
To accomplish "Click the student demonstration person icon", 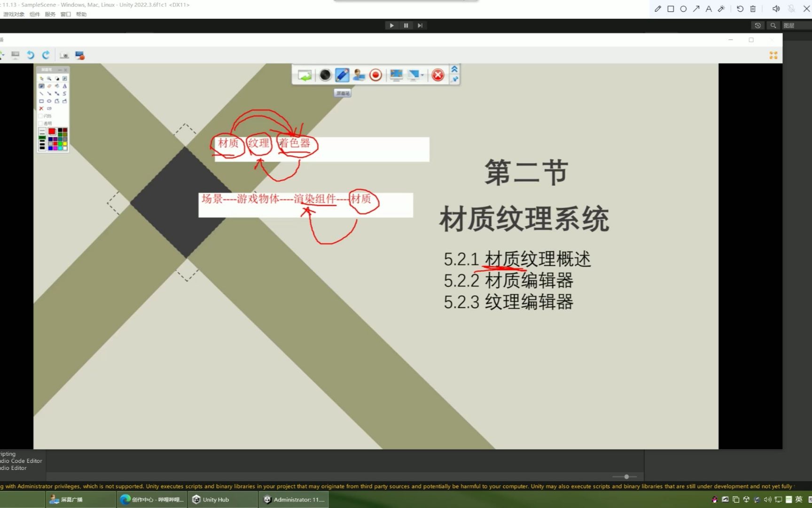I will pyautogui.click(x=359, y=75).
